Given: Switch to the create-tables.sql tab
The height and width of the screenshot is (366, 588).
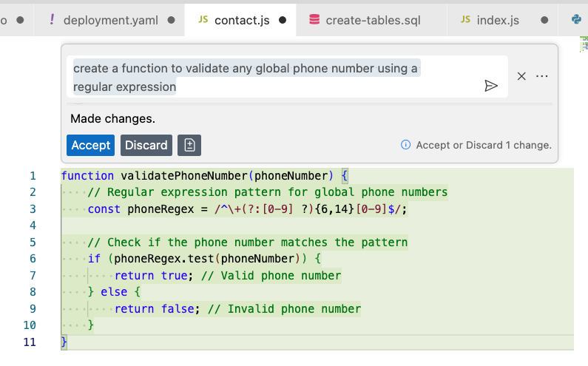Looking at the screenshot, I should click(x=373, y=20).
